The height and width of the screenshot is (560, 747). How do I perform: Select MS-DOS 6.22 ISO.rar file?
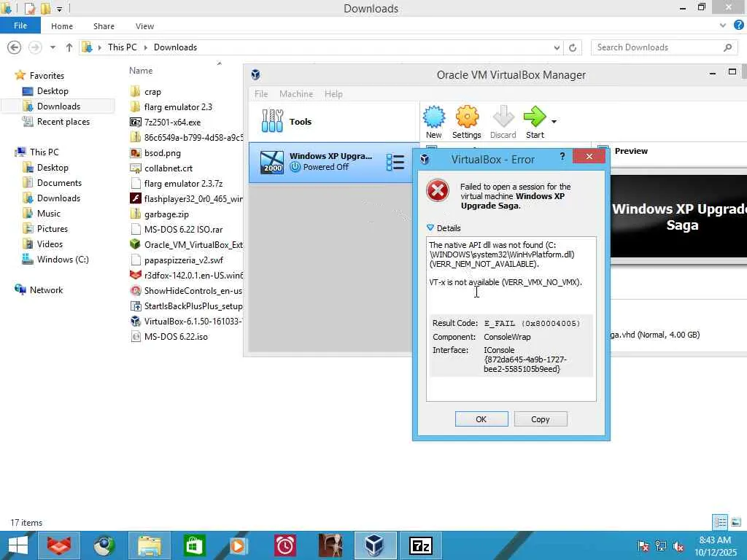[183, 230]
